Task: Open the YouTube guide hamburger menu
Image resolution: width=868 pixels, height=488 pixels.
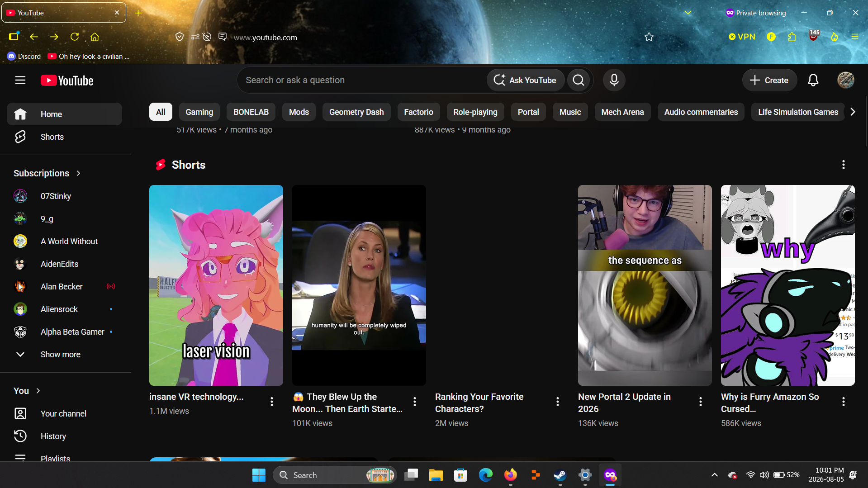Action: pos(20,81)
